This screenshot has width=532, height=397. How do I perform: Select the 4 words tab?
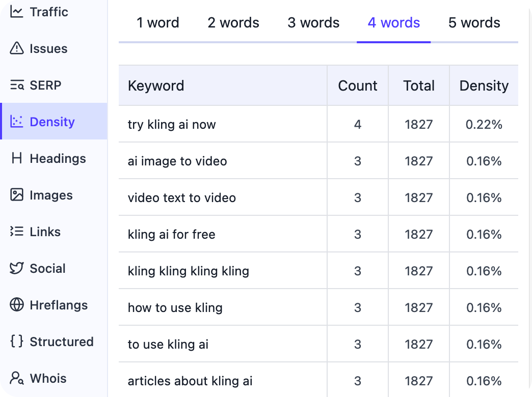coord(393,23)
